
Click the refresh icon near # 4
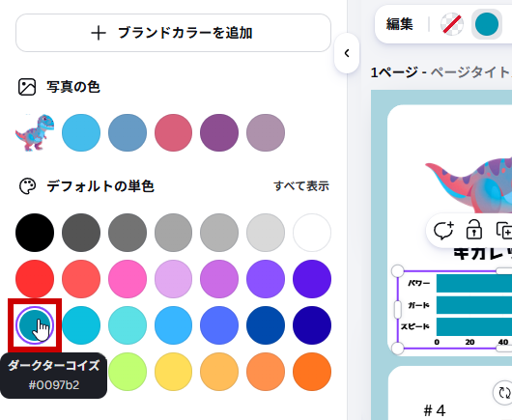[503, 393]
